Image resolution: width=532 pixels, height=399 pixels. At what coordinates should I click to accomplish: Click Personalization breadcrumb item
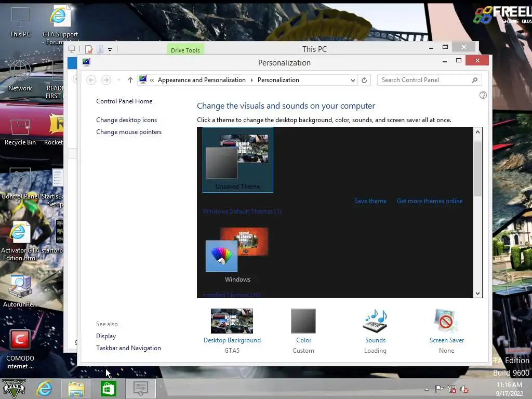pyautogui.click(x=278, y=80)
